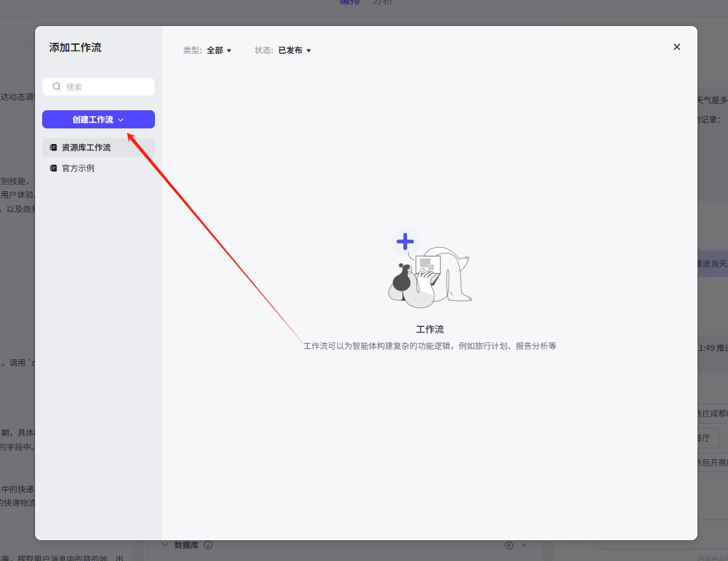Click the info icon beside 数据库

209,545
